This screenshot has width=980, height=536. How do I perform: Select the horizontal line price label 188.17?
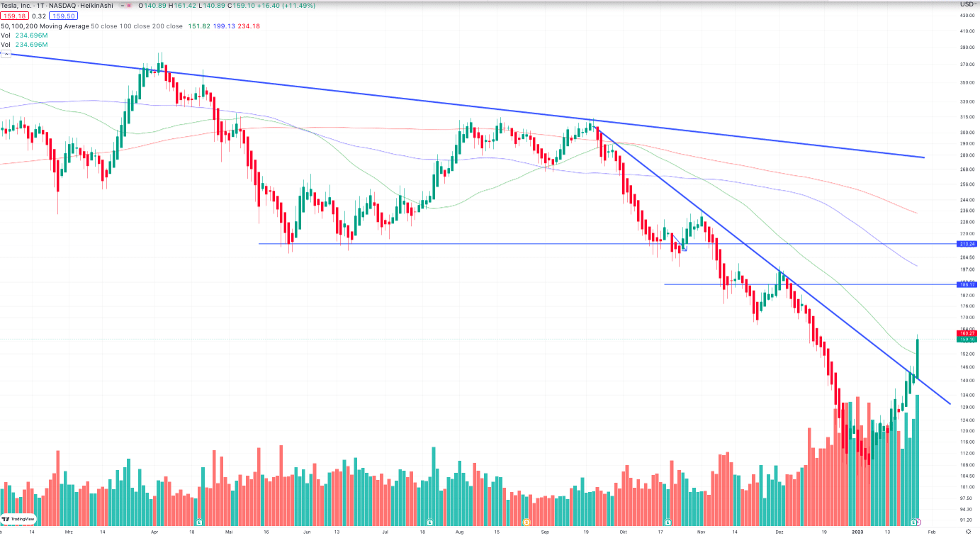tap(967, 284)
